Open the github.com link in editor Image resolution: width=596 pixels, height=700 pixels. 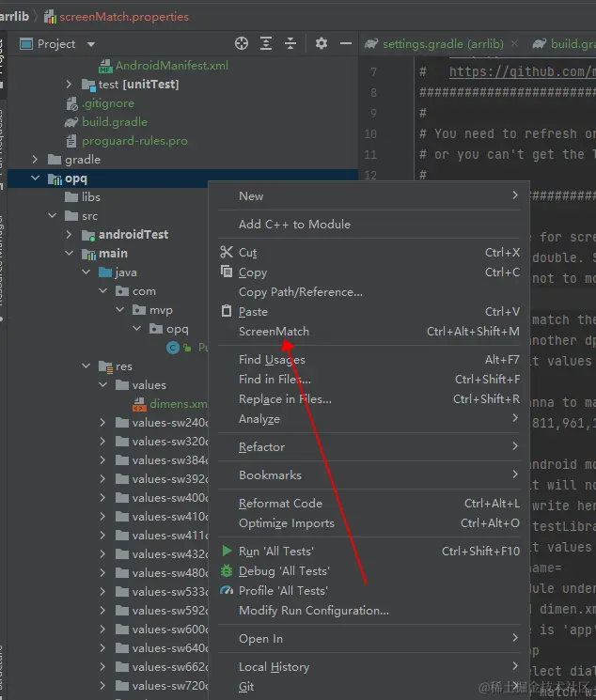(523, 71)
